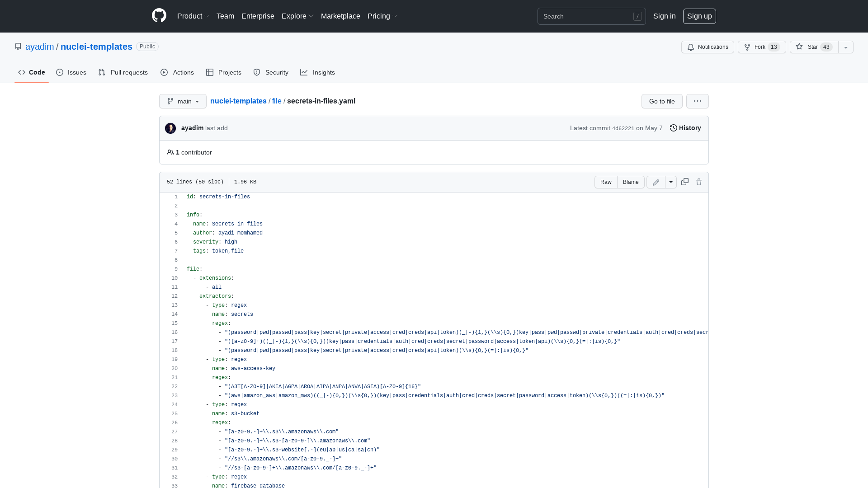Click ayadim avatar image
868x488 pixels.
170,128
